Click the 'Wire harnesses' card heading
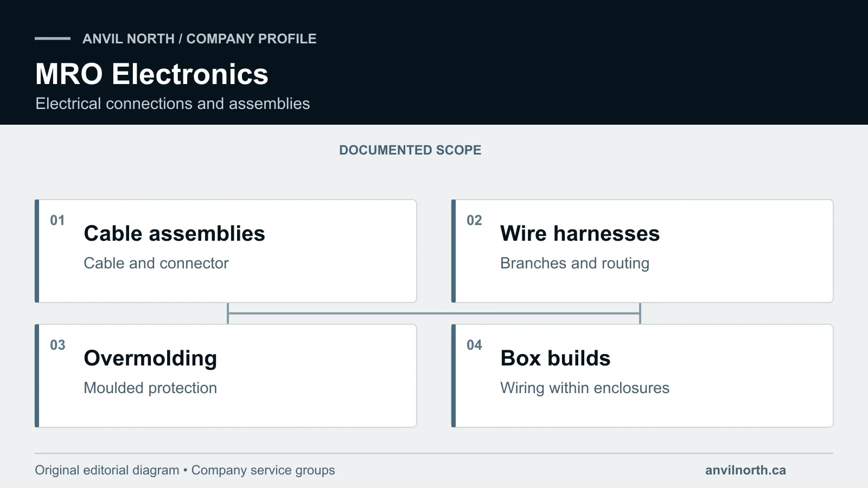Image resolution: width=868 pixels, height=488 pixels. [580, 234]
